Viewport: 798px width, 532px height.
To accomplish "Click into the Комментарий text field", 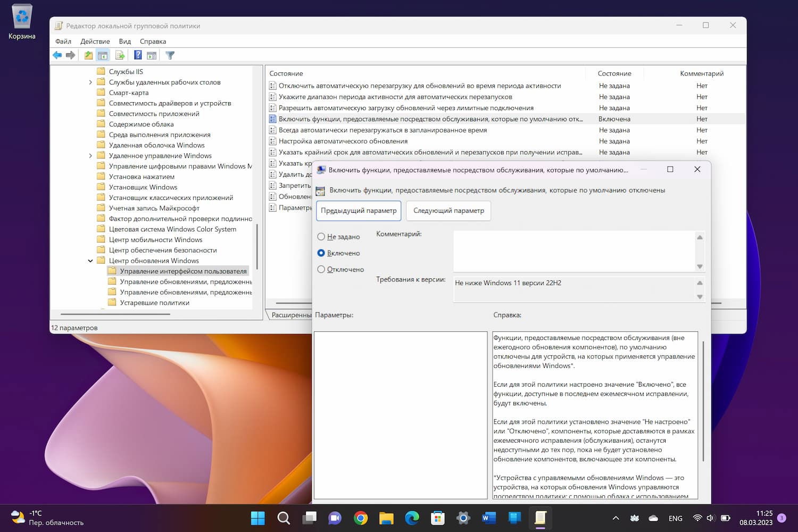I will click(575, 252).
